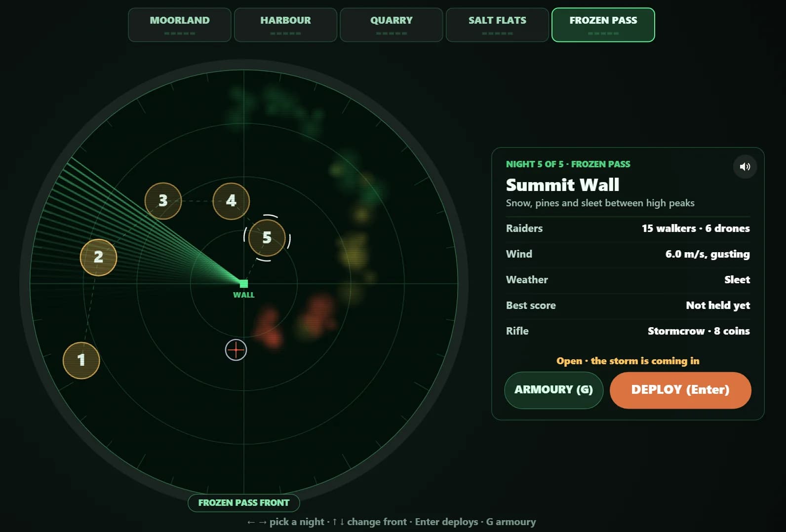Image resolution: width=786 pixels, height=532 pixels.
Task: Click the red crosshair reticle on radar
Action: [236, 350]
